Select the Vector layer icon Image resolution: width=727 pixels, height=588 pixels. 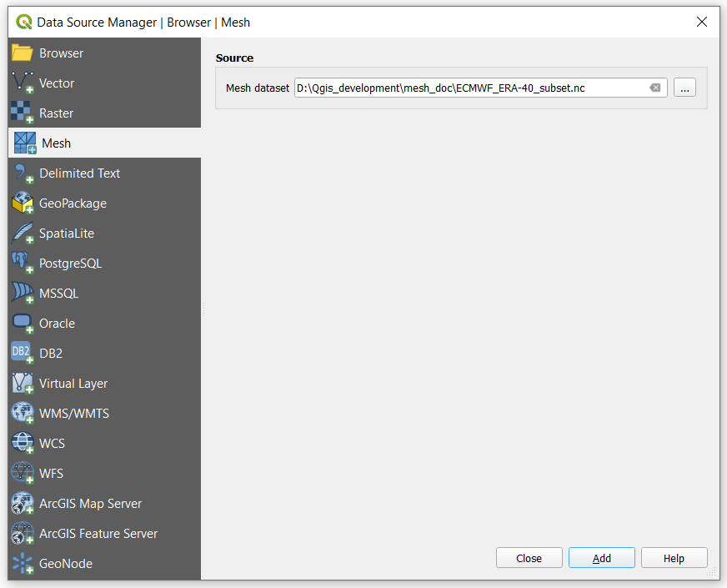[23, 83]
